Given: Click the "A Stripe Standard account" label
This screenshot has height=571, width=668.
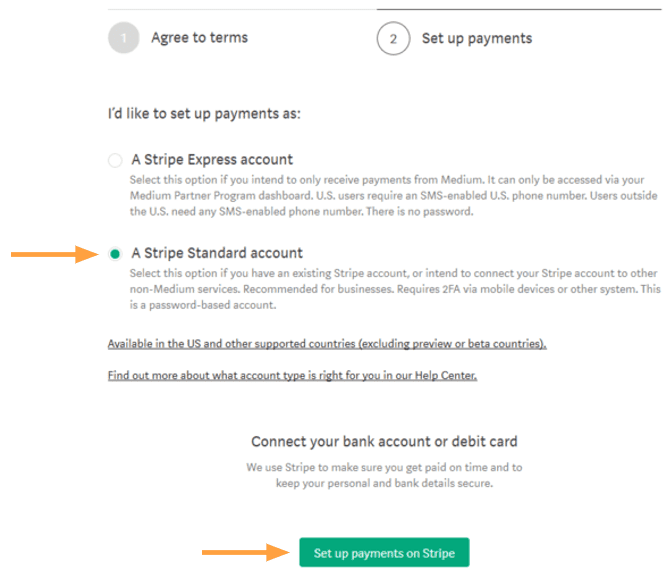Looking at the screenshot, I should [x=217, y=253].
